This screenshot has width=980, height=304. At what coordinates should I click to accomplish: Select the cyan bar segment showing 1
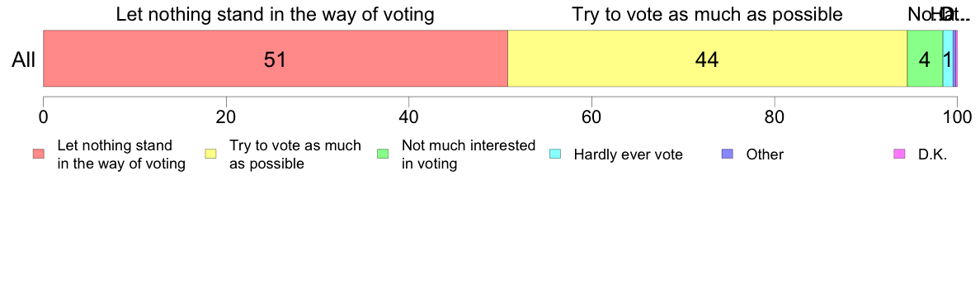tap(948, 58)
